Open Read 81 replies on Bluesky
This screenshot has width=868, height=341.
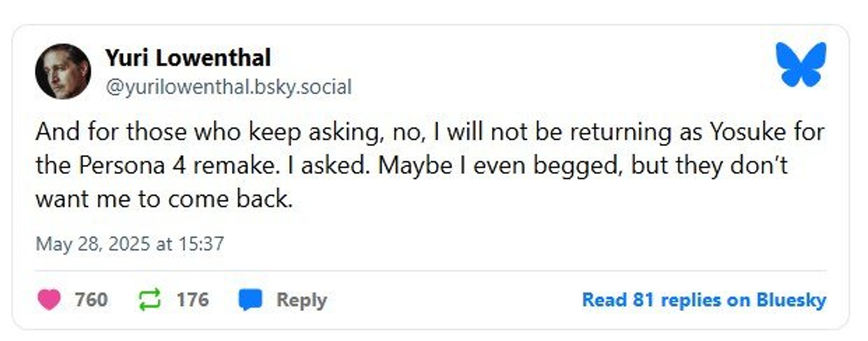coord(704,300)
